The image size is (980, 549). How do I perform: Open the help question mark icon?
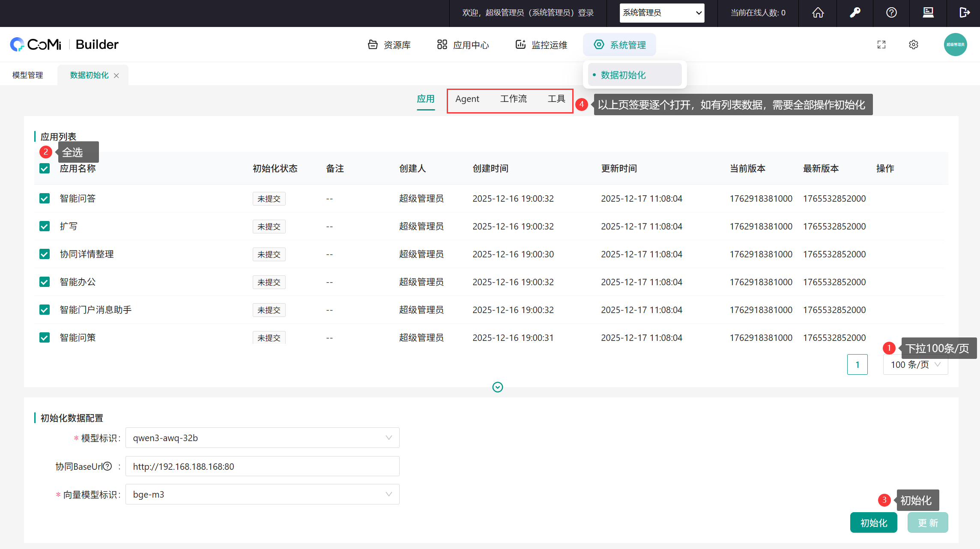point(891,13)
